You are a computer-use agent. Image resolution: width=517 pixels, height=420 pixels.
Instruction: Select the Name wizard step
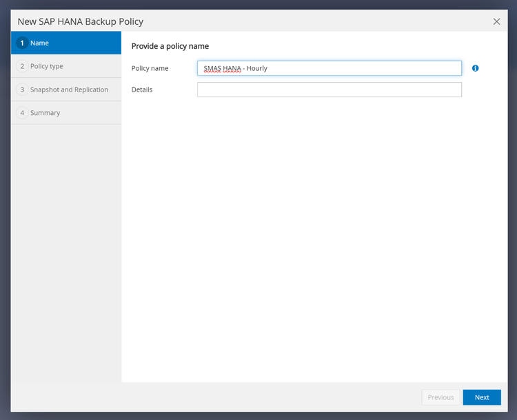point(66,43)
